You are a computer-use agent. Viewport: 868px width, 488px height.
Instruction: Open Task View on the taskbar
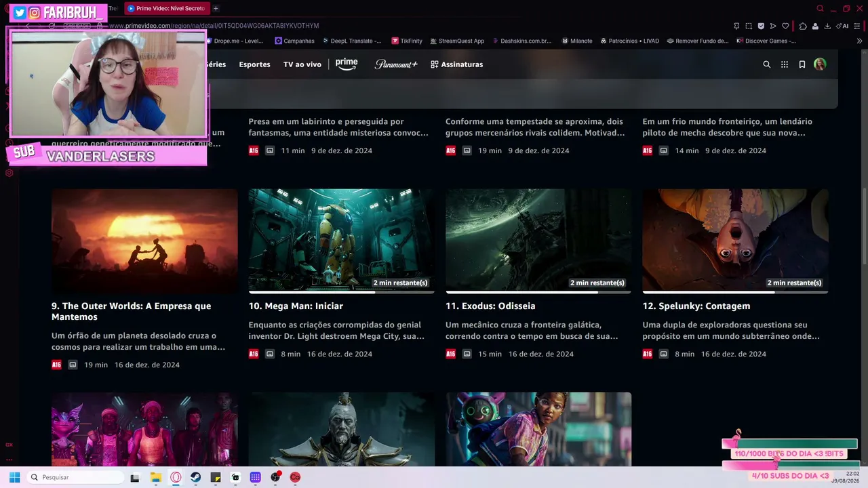tap(135, 477)
